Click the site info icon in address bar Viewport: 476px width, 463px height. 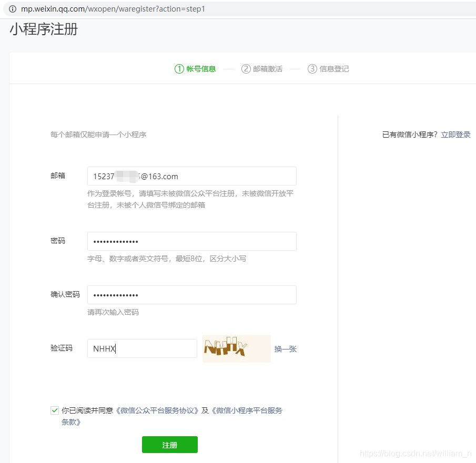click(13, 9)
